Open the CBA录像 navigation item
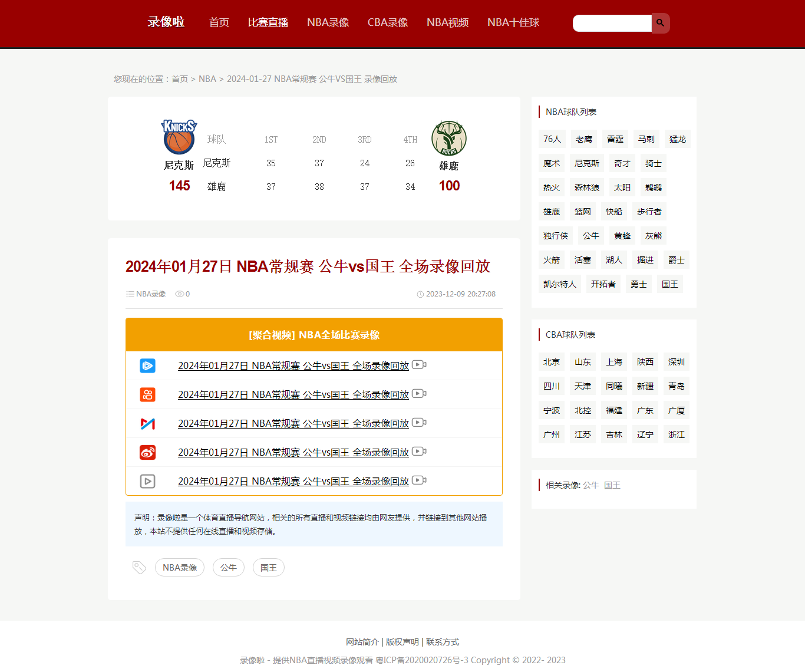This screenshot has height=672, width=805. click(x=388, y=22)
